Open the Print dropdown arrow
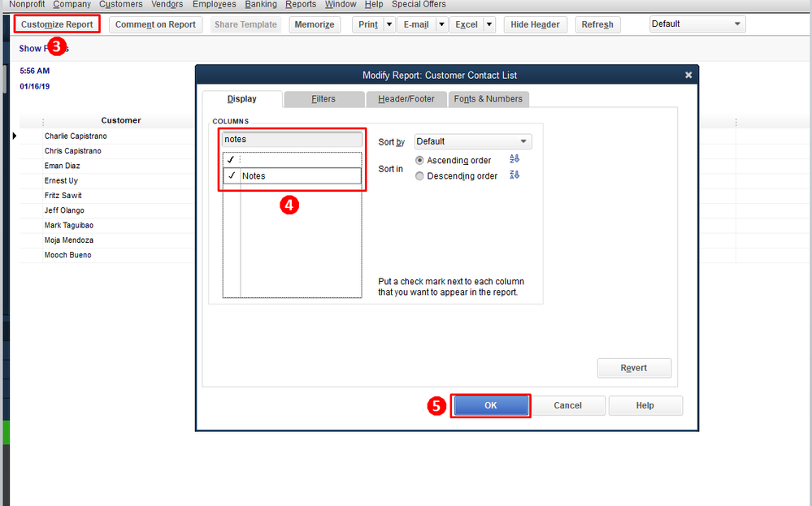The height and width of the screenshot is (506, 812). pos(389,24)
